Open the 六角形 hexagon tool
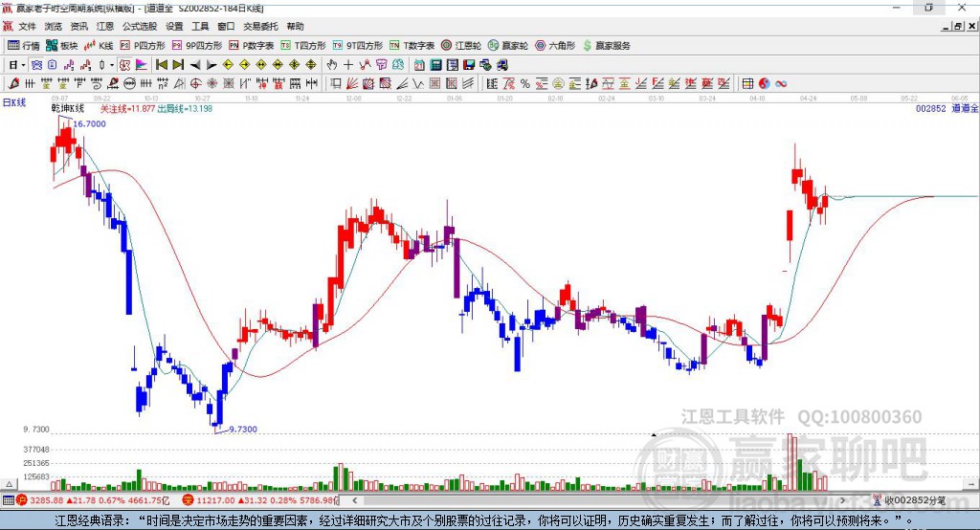The height and width of the screenshot is (530, 980). tap(555, 46)
